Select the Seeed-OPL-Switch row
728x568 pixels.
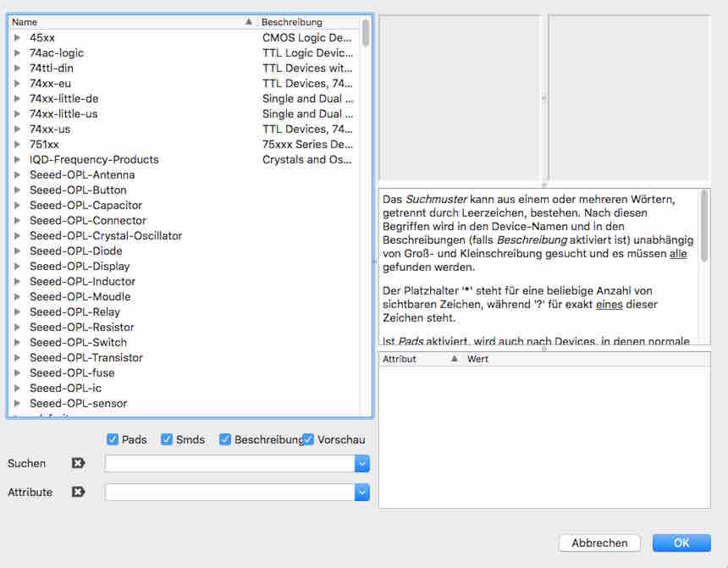[185, 342]
